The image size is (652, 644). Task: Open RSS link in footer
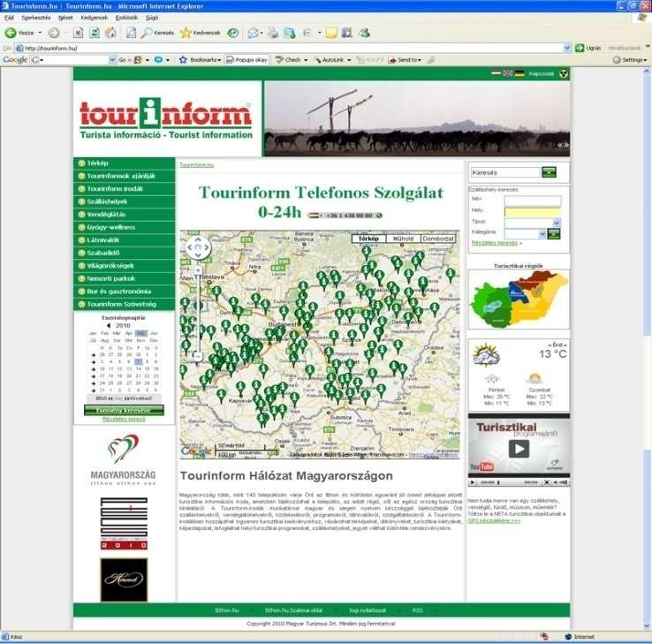pyautogui.click(x=418, y=610)
